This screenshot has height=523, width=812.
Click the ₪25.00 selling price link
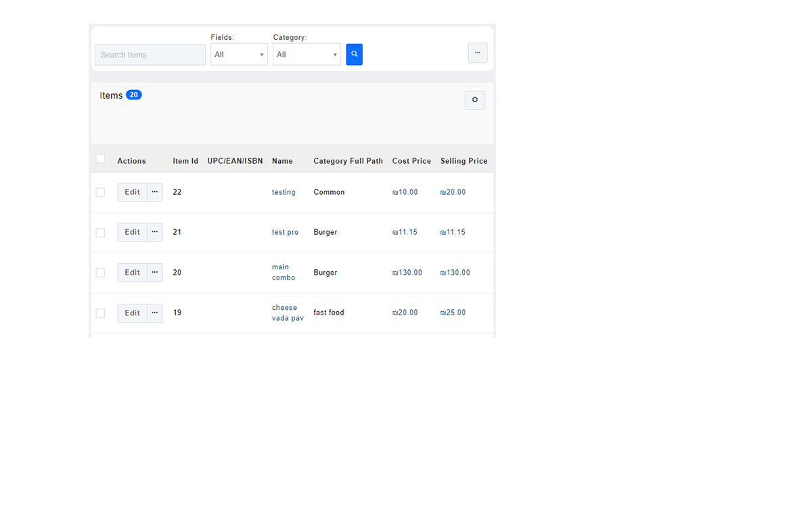click(x=453, y=313)
